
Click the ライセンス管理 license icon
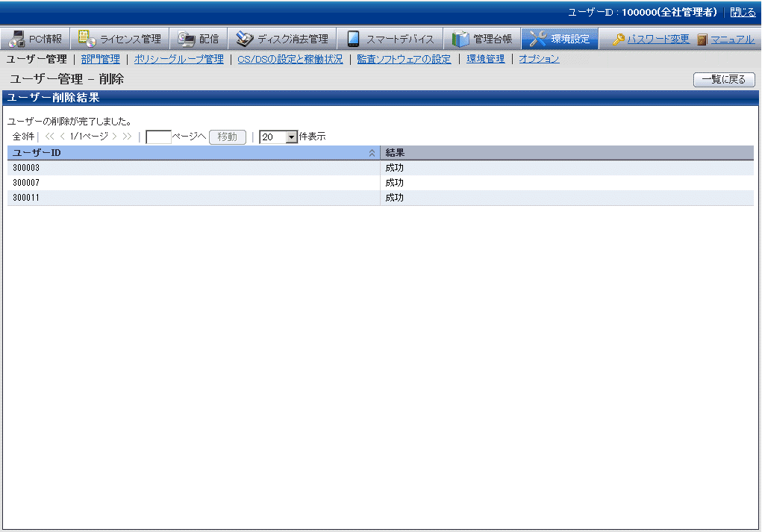tap(87, 40)
